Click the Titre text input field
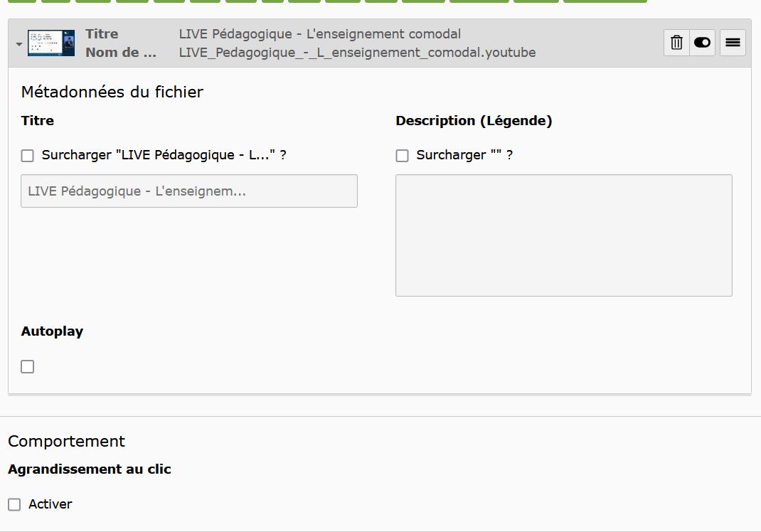Screen dimensions: 761x532 point(189,191)
